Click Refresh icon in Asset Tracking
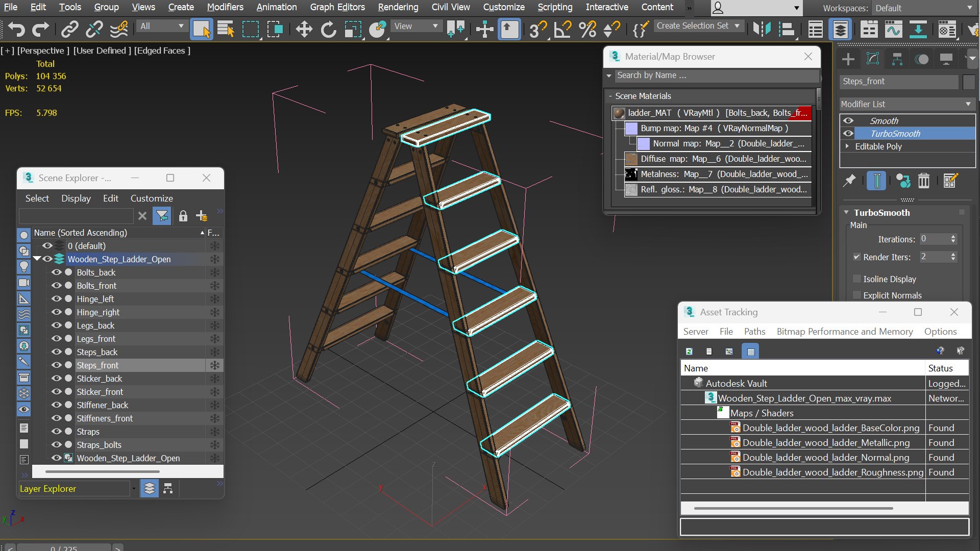This screenshot has height=551, width=980. (689, 351)
